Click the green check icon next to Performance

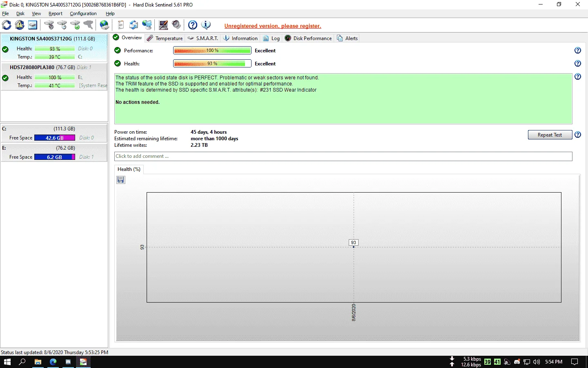click(118, 50)
